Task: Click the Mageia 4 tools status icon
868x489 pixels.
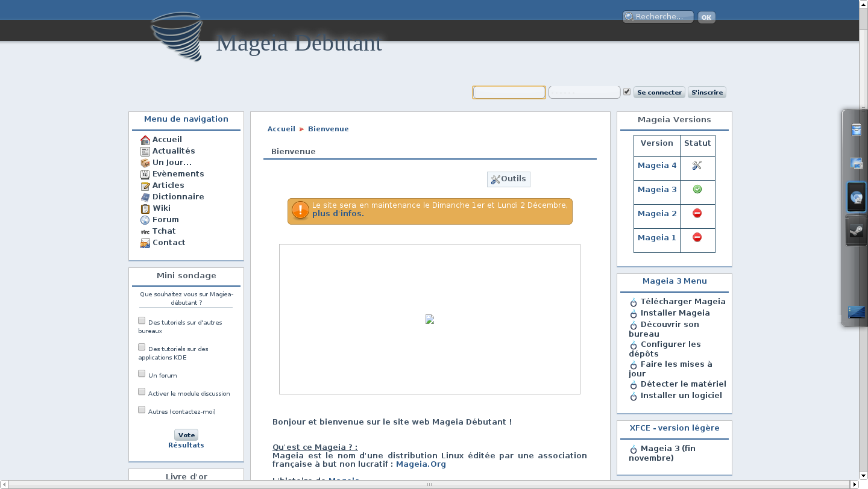Action: point(697,165)
